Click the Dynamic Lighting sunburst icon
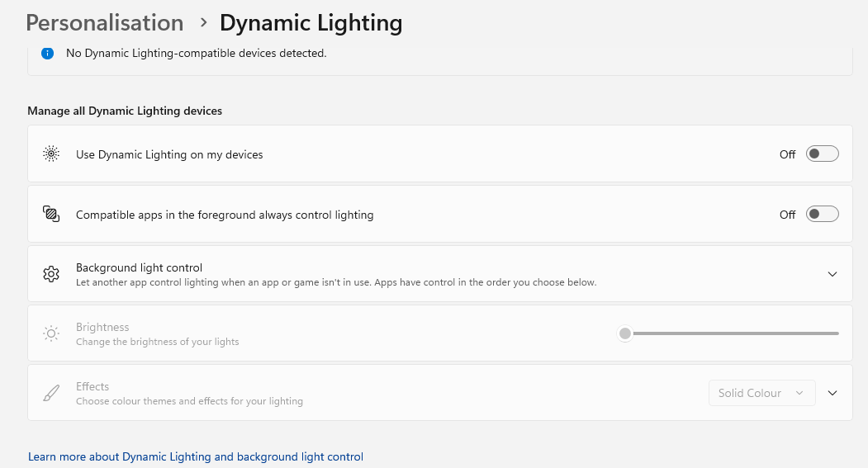This screenshot has height=468, width=868. [51, 154]
